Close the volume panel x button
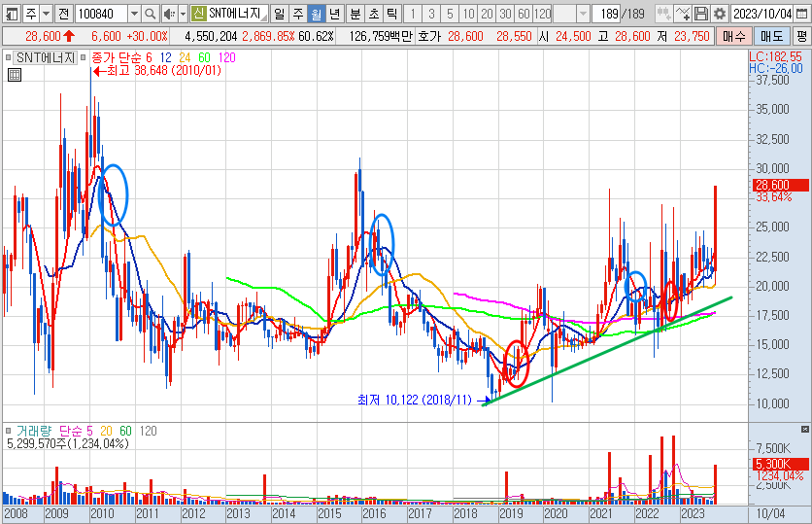The width and height of the screenshot is (812, 524). click(x=805, y=429)
